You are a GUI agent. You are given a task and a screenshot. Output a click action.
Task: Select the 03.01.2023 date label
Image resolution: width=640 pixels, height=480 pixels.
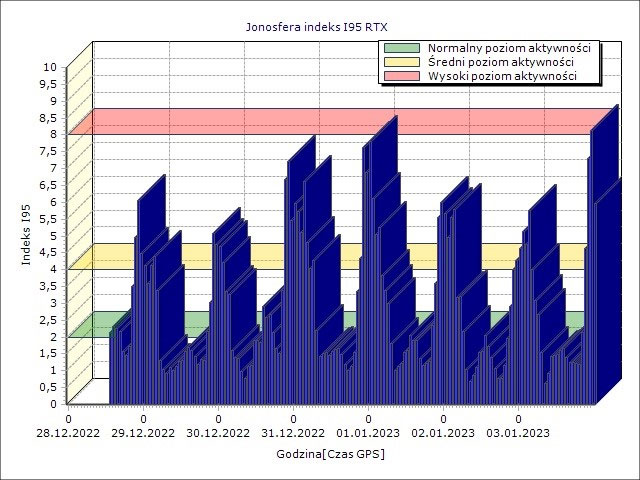click(518, 433)
